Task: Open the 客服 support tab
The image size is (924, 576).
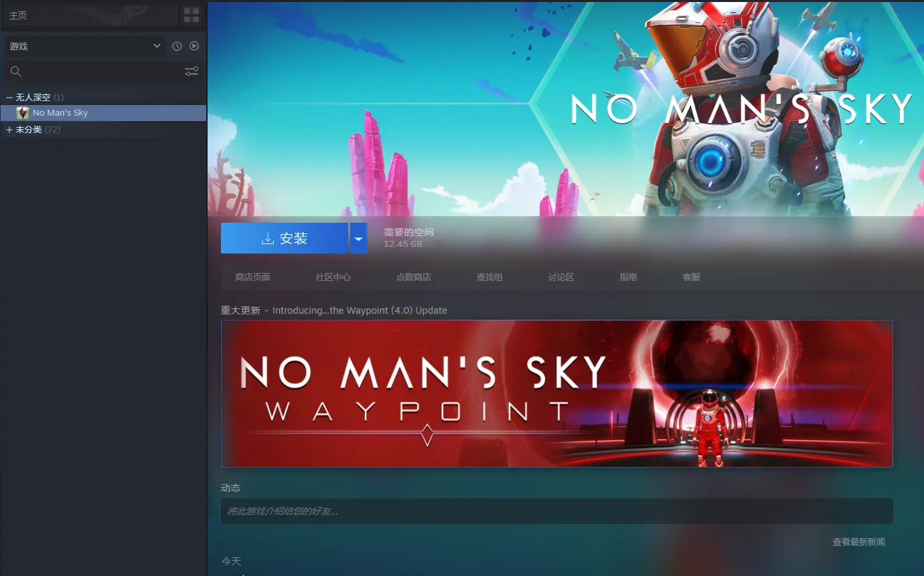Action: click(x=692, y=277)
